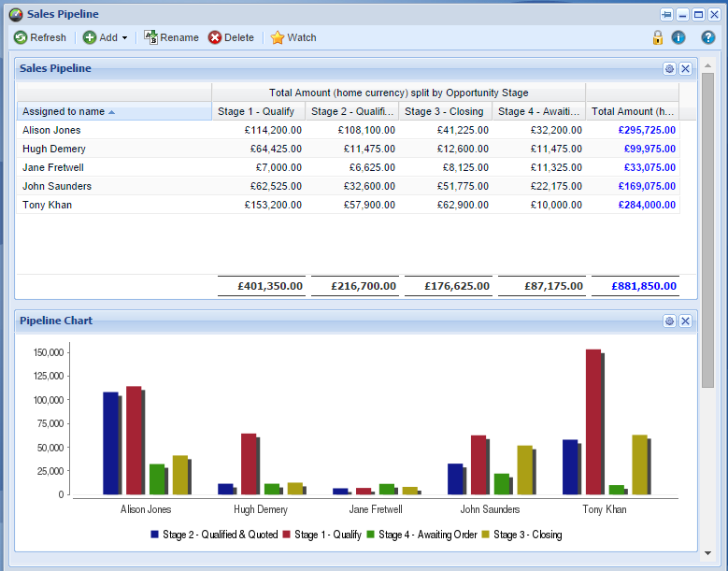The image size is (728, 571).
Task: Close the Sales Pipeline grid panel
Action: [685, 69]
